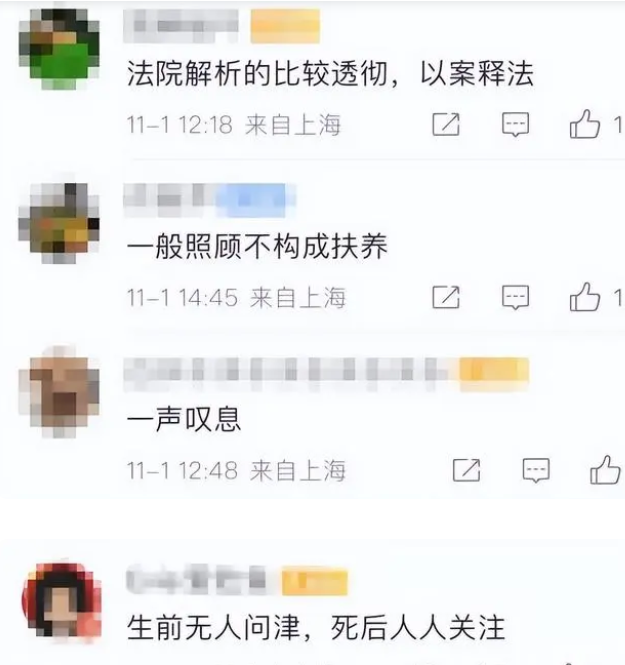Open the green pixelated avatar profile
Viewport: 625px width, 665px height.
pyautogui.click(x=59, y=49)
